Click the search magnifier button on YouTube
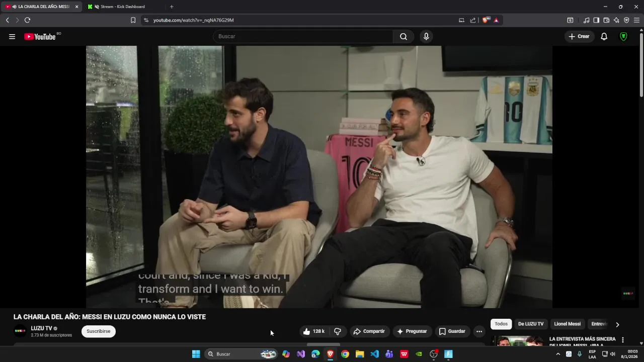Screen dimensions: 644x362 (x=404, y=37)
